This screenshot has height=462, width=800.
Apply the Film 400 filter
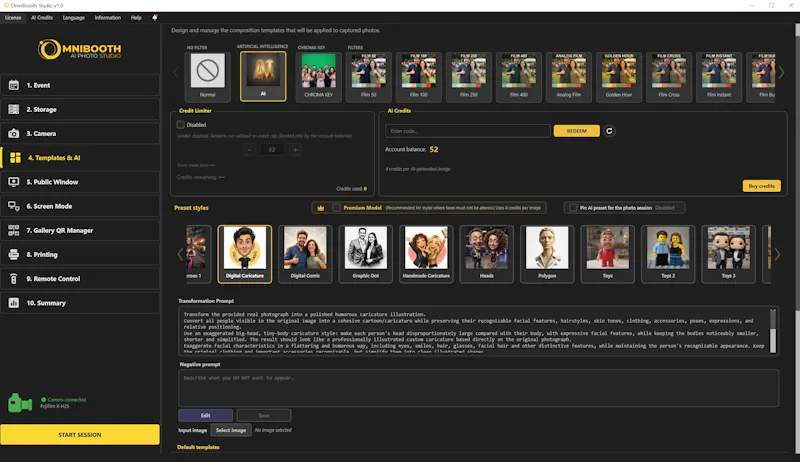[518, 75]
